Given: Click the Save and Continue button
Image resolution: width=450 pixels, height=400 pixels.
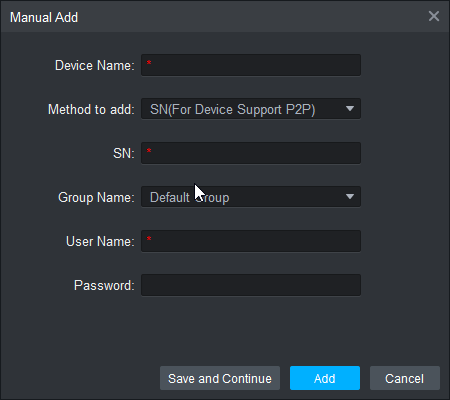Looking at the screenshot, I should (220, 378).
